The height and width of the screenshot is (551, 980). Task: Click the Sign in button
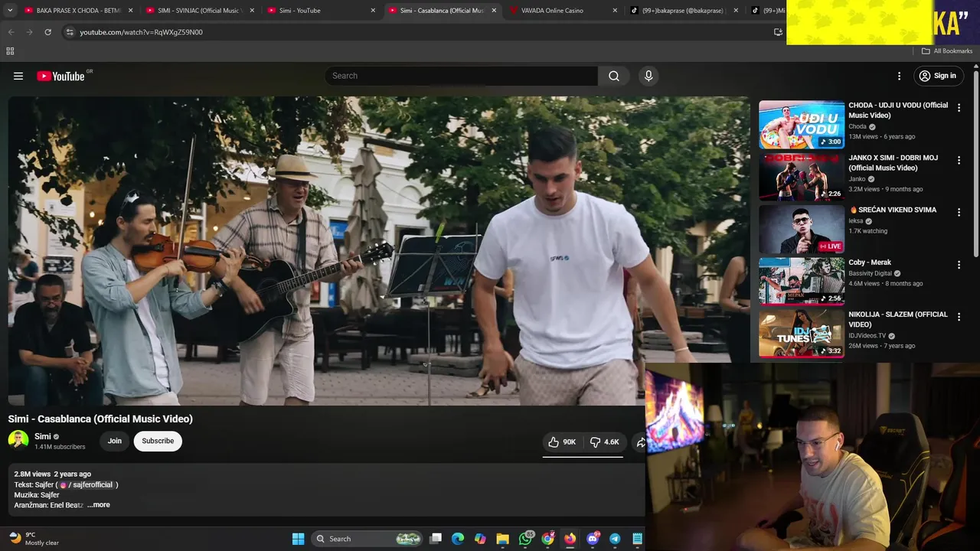[x=938, y=76]
